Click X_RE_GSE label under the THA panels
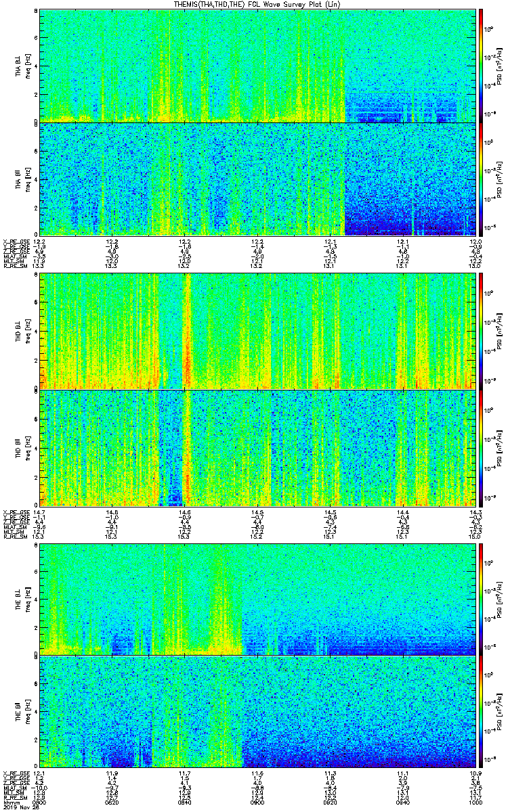Image resolution: width=508 pixels, height=812 pixels. coord(15,242)
